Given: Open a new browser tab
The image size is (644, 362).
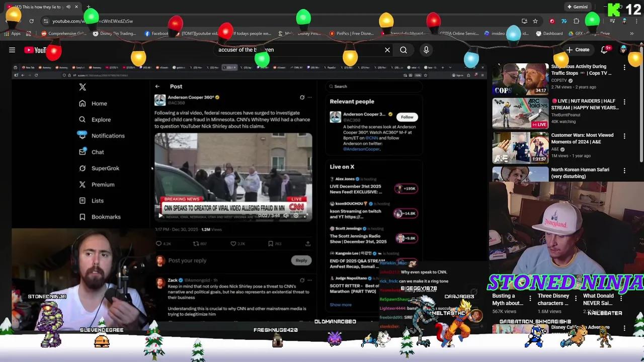Looking at the screenshot, I should tap(88, 7).
